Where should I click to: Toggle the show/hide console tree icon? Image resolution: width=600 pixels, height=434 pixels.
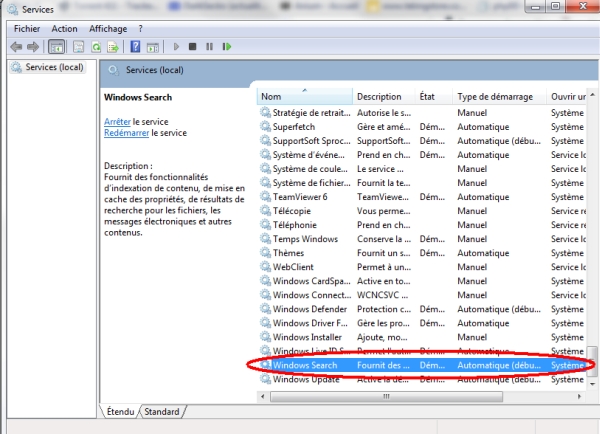point(57,47)
